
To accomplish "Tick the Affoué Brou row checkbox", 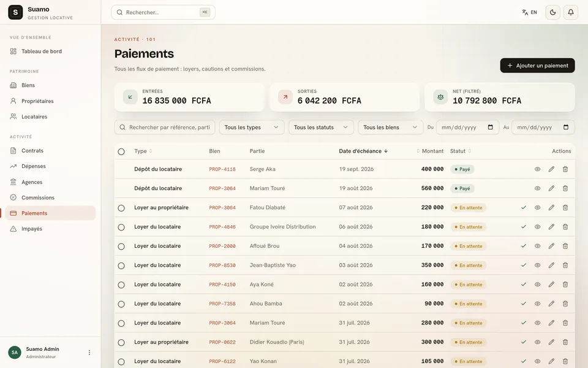I will point(121,247).
